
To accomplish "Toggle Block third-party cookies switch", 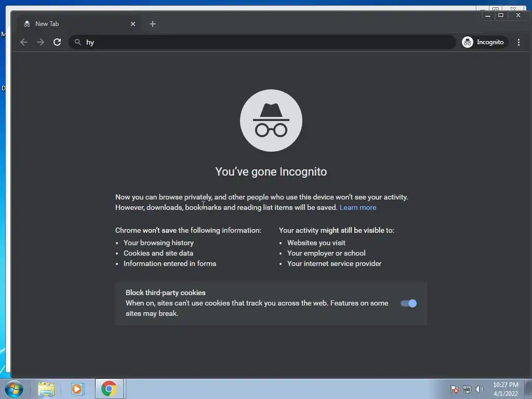I will click(x=408, y=303).
